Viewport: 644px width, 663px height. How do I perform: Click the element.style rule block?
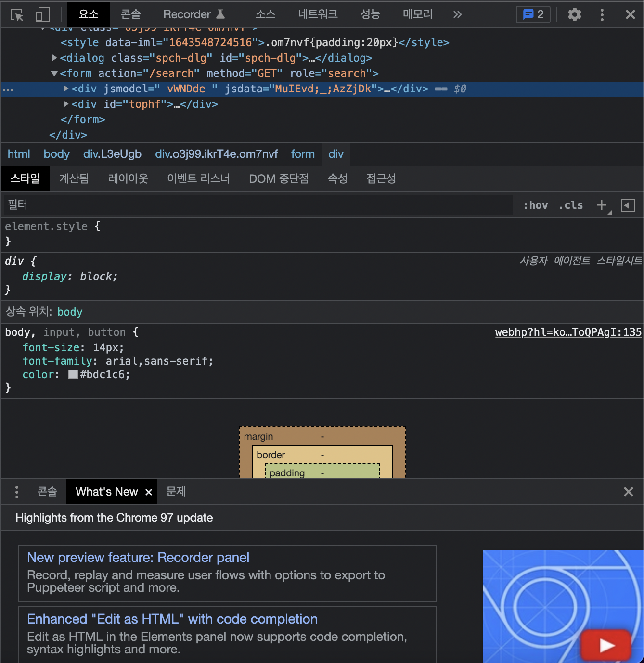tap(322, 234)
